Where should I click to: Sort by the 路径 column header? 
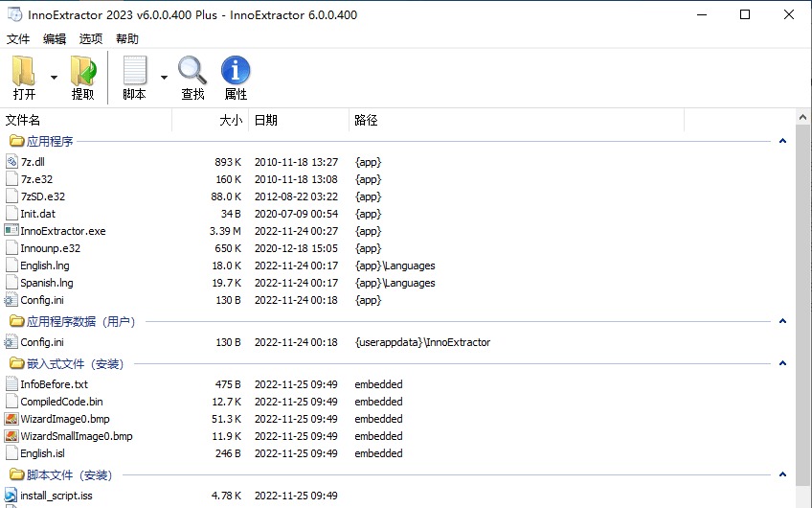click(516, 120)
